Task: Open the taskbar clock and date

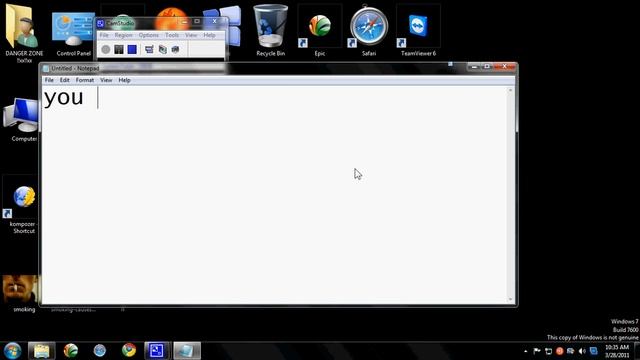Action: point(617,351)
